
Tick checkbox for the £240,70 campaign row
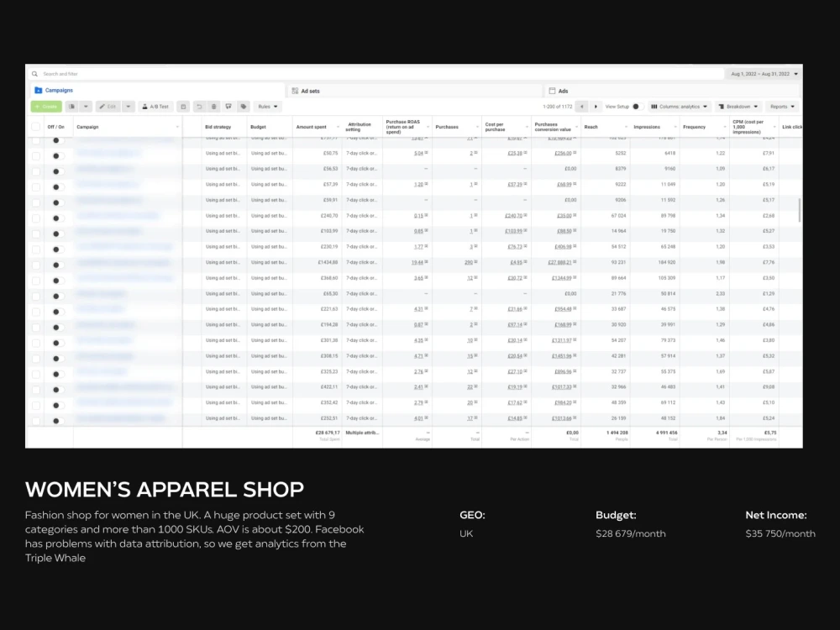click(x=36, y=218)
